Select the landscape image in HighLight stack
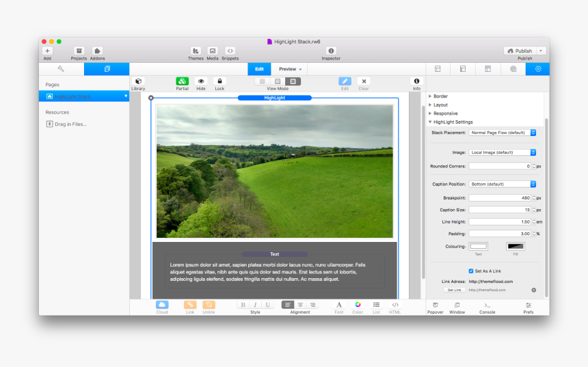 tap(274, 172)
